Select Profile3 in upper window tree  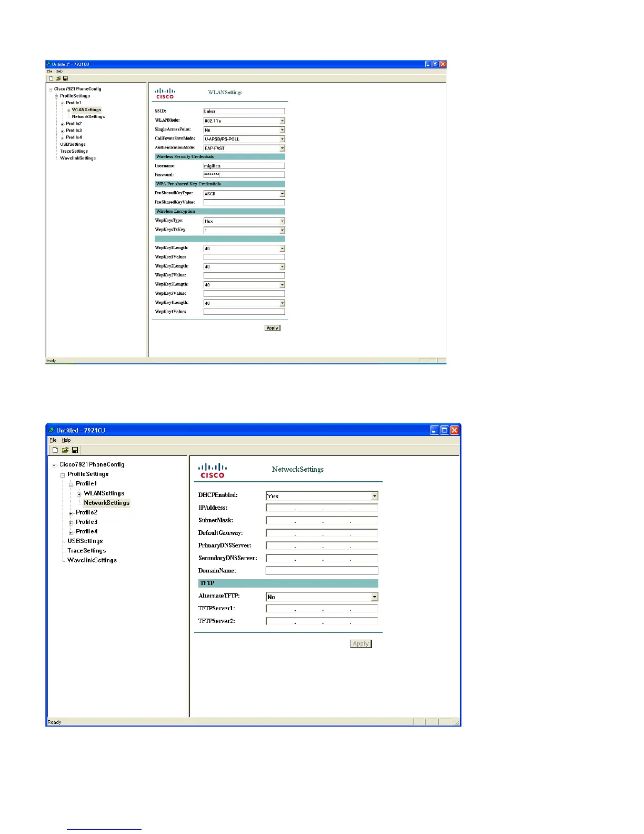(74, 131)
